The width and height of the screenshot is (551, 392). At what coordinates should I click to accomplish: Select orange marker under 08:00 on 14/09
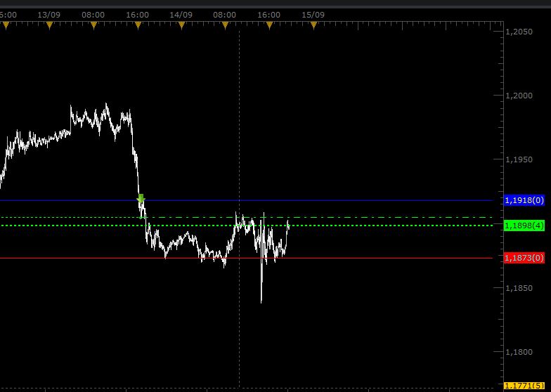click(226, 26)
